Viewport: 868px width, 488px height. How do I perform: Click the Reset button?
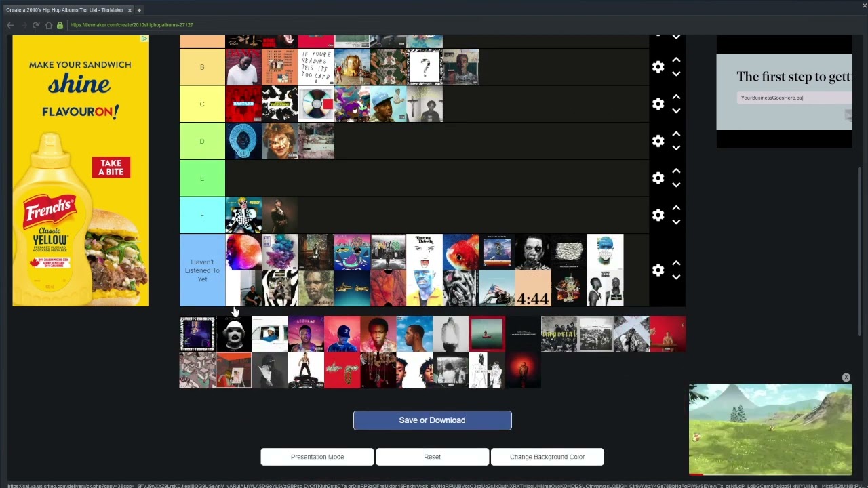433,457
